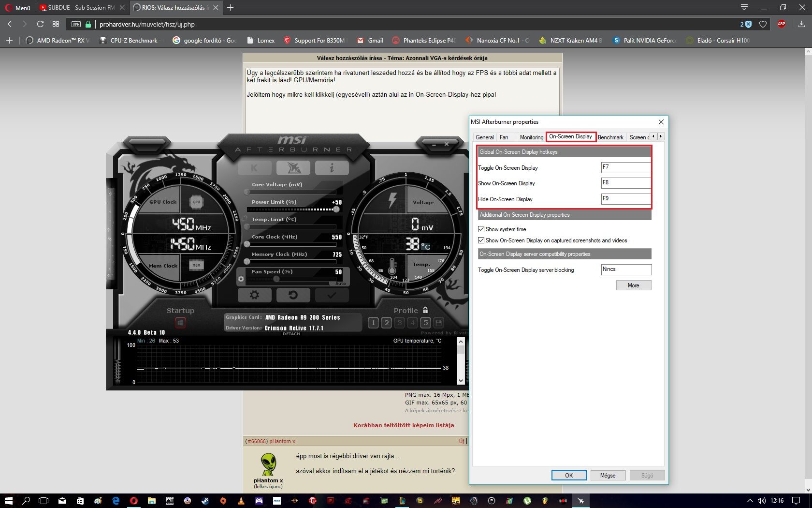The width and height of the screenshot is (812, 508).
Task: Click the Hide On-Screen Display hotkey field
Action: (626, 199)
